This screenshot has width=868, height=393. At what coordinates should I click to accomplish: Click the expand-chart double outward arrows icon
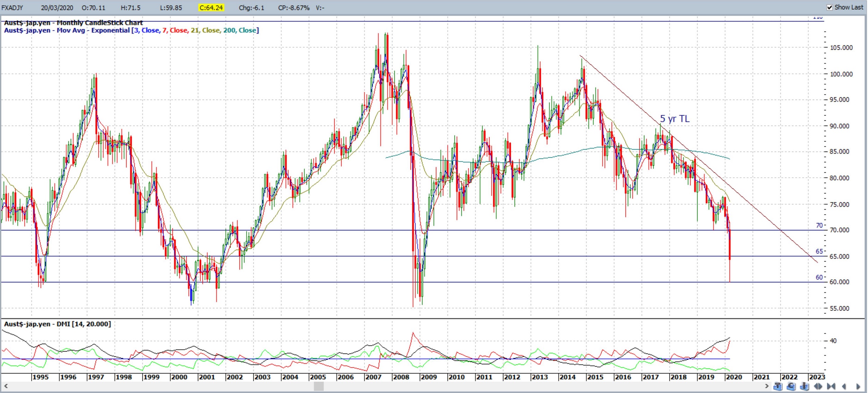click(818, 386)
